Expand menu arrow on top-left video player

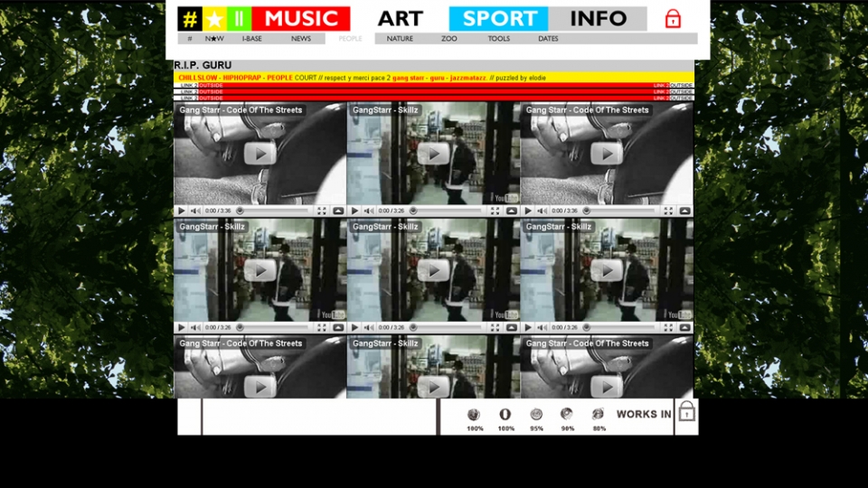(x=338, y=211)
